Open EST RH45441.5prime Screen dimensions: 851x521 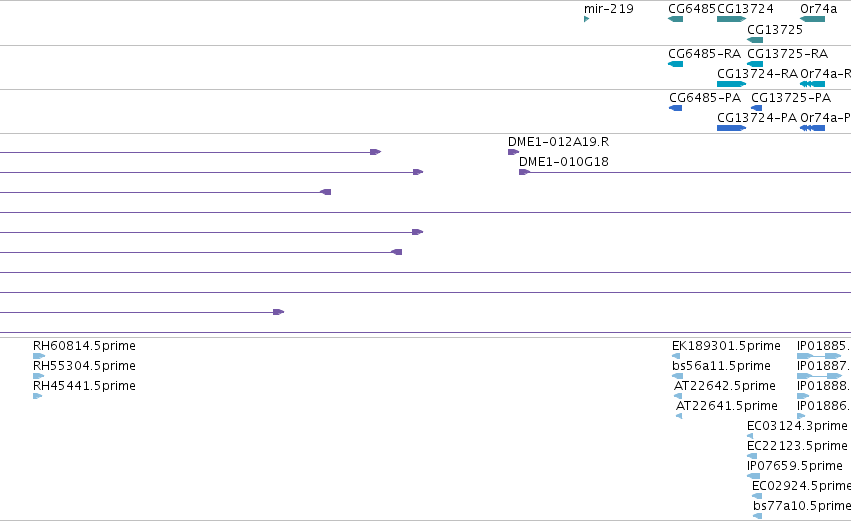coord(37,396)
